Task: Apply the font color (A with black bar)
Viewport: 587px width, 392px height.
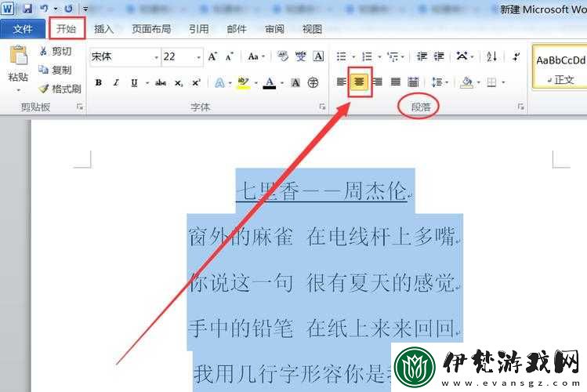Action: 270,82
